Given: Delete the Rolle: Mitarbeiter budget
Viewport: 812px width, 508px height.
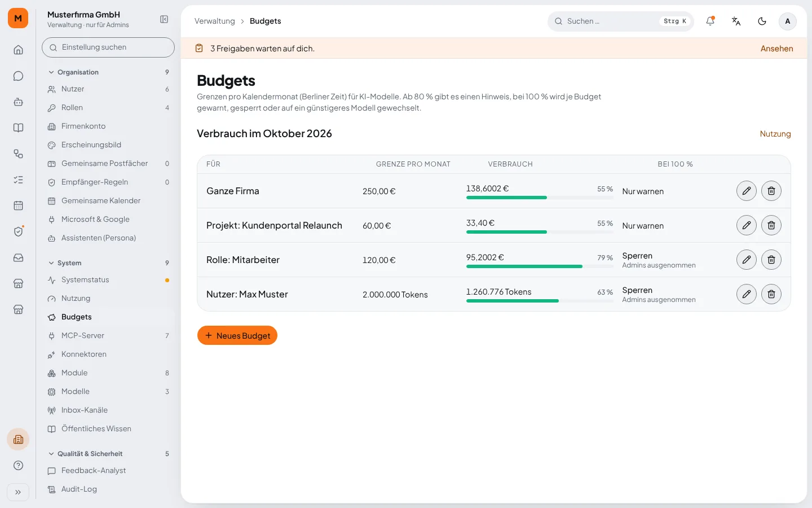Looking at the screenshot, I should click(771, 260).
